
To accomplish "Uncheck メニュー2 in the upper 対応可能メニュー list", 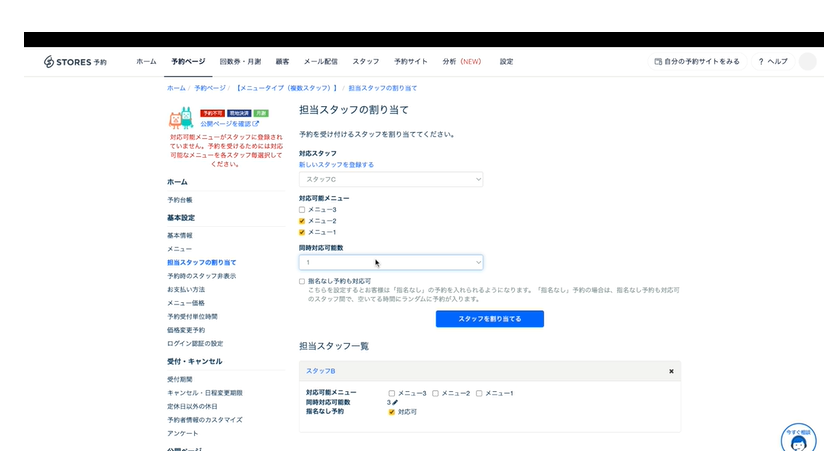I will pos(302,220).
